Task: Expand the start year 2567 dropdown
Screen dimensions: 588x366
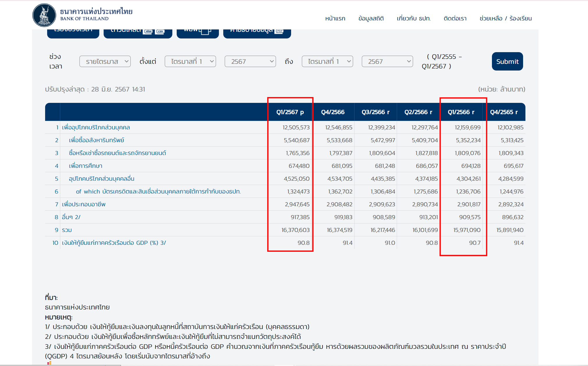Action: point(250,61)
